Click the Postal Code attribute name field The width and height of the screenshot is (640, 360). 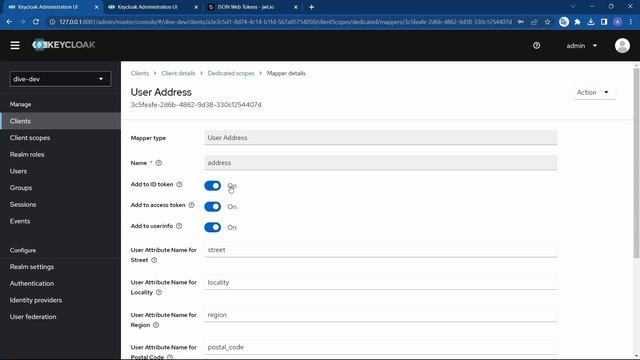380,347
